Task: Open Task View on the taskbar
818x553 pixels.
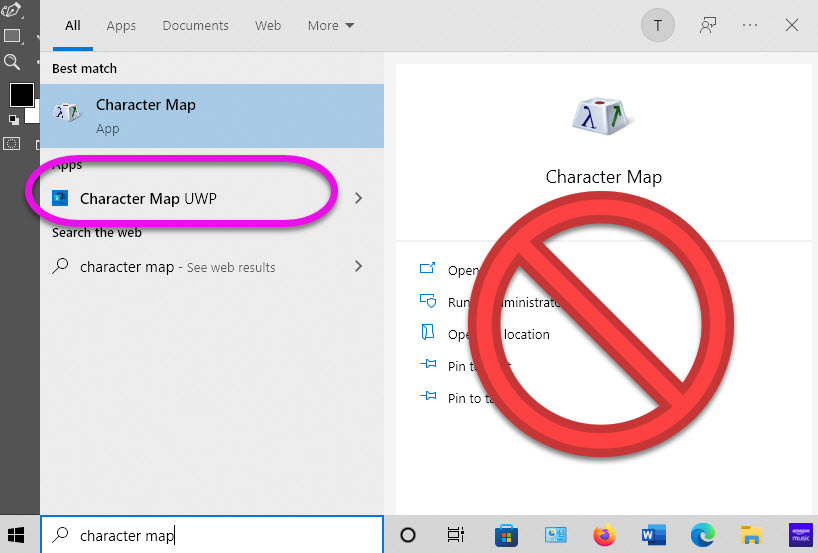Action: 455,535
